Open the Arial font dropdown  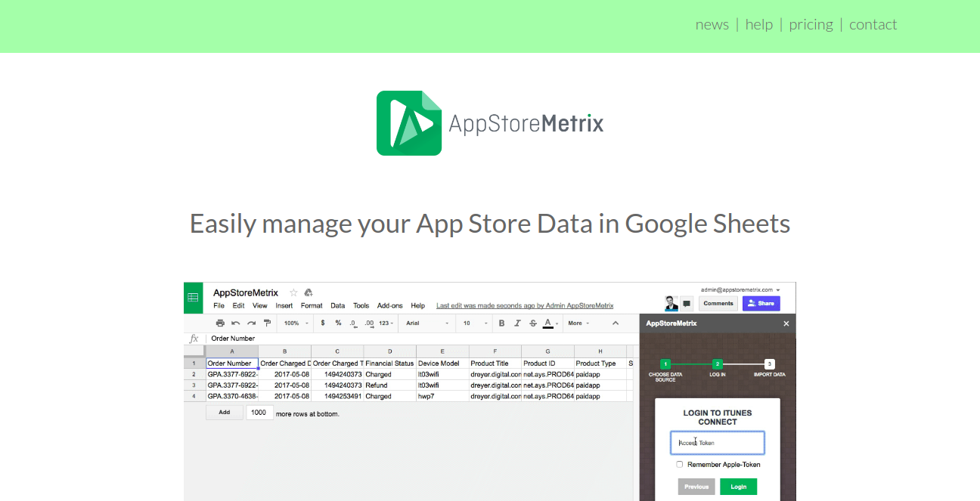click(x=427, y=323)
